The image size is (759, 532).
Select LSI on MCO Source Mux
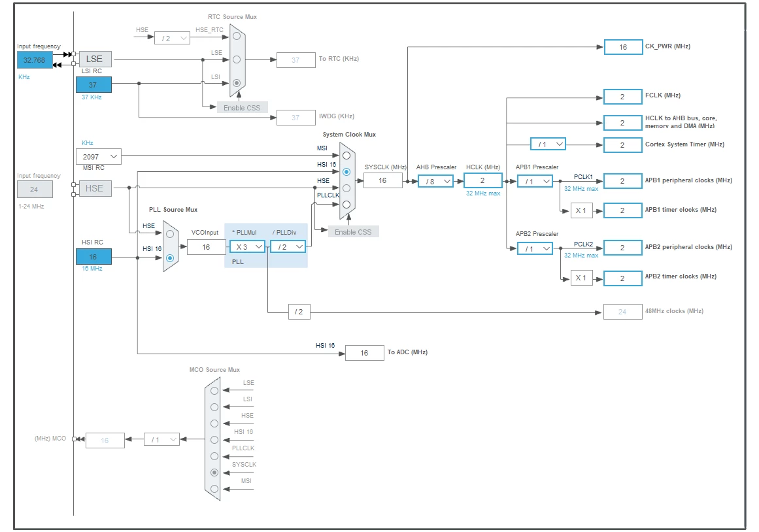[214, 407]
